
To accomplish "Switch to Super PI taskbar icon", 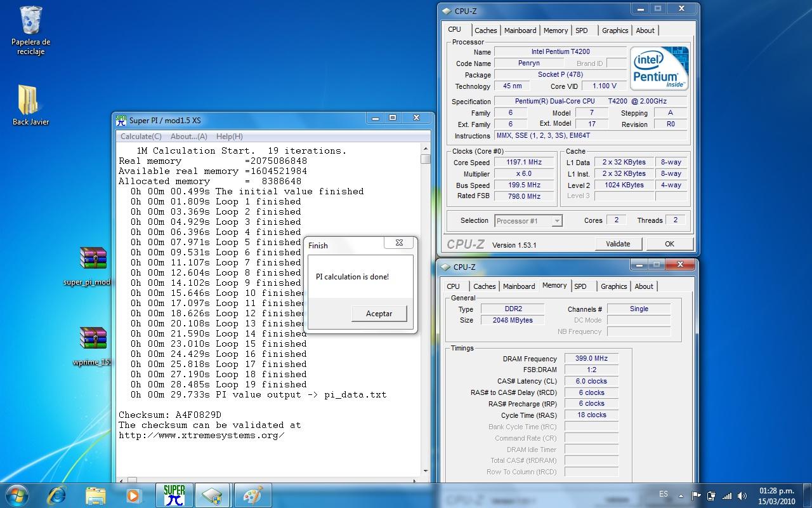I will click(x=174, y=495).
